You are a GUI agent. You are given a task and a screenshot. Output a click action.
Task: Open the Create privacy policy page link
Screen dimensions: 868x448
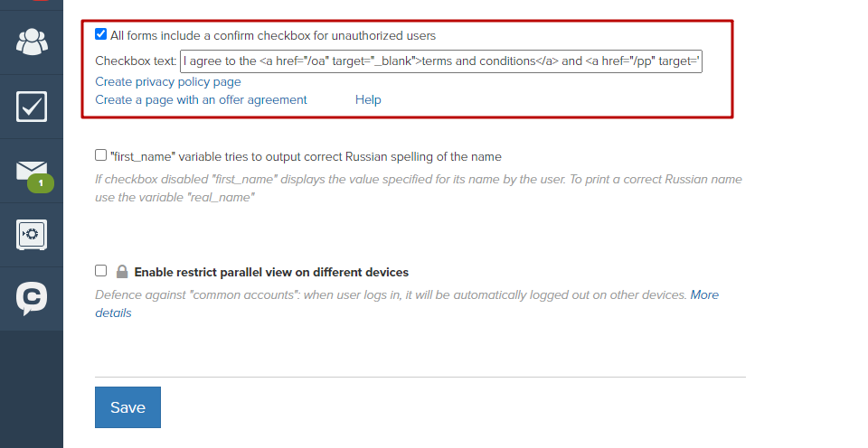pos(168,82)
